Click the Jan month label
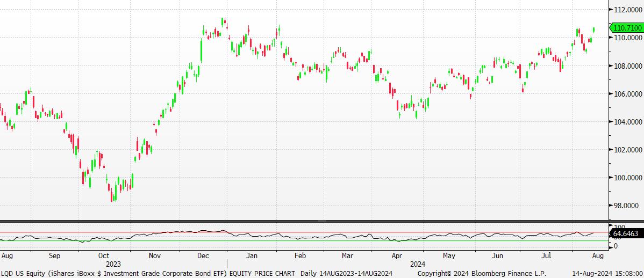The image size is (644, 278). 252,256
